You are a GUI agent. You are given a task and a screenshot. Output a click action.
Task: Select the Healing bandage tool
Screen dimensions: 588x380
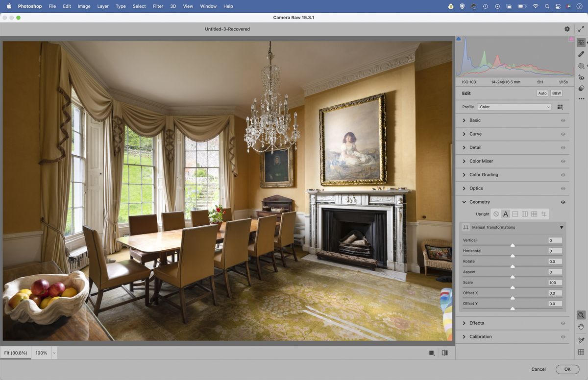pos(581,54)
